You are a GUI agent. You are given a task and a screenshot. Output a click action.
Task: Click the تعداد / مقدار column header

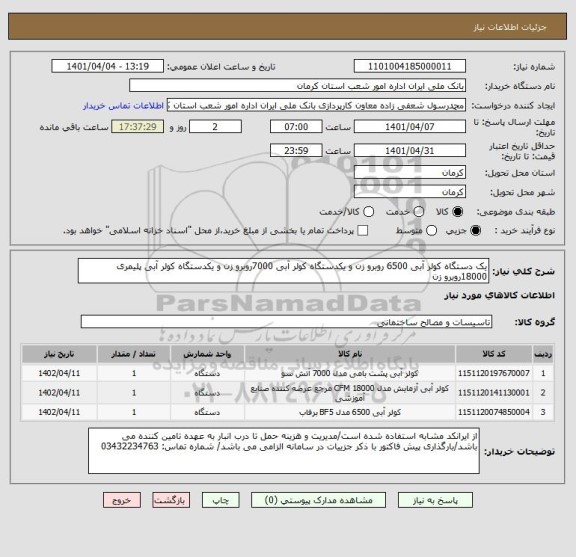click(134, 354)
